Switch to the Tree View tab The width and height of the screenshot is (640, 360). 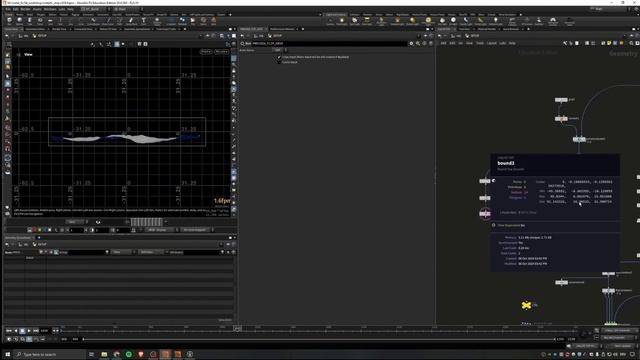coord(464,29)
